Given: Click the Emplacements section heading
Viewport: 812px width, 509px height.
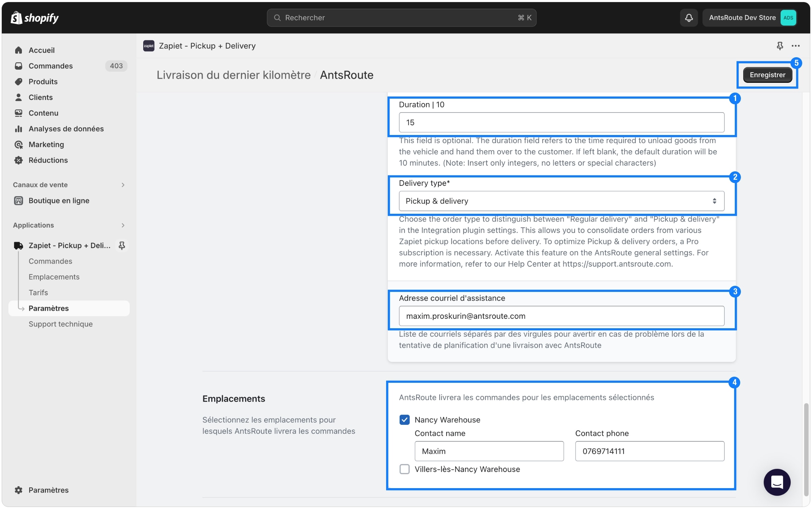Looking at the screenshot, I should [x=233, y=399].
